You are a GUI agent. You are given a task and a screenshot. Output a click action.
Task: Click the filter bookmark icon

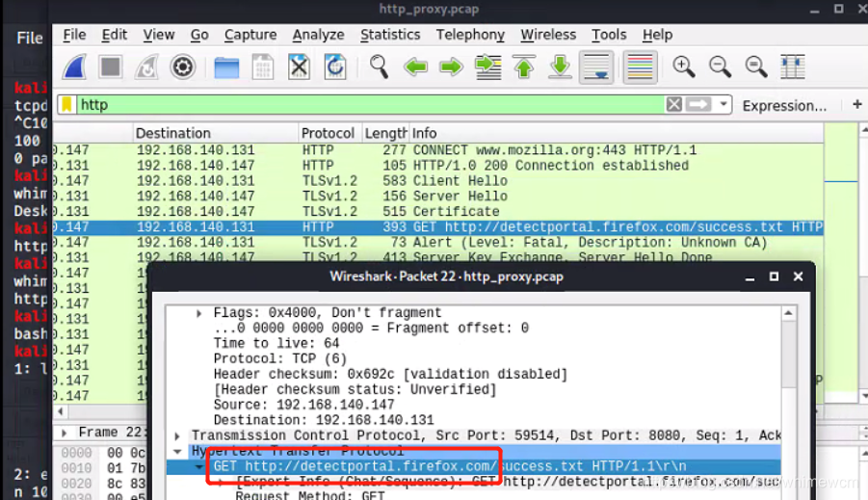coord(67,105)
